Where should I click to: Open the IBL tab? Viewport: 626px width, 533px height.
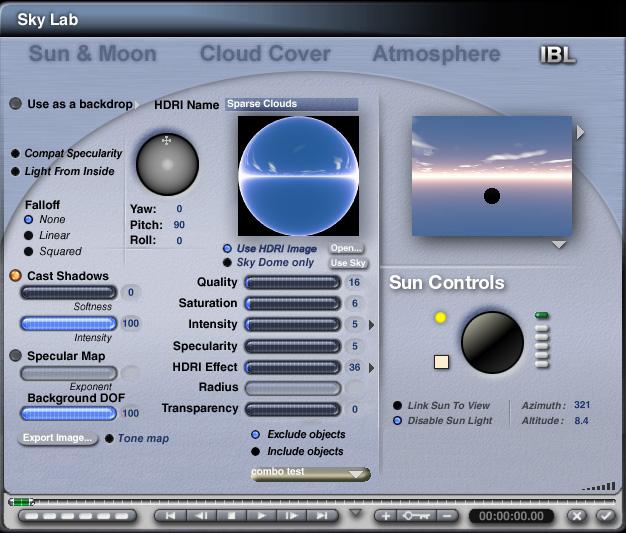tap(558, 55)
